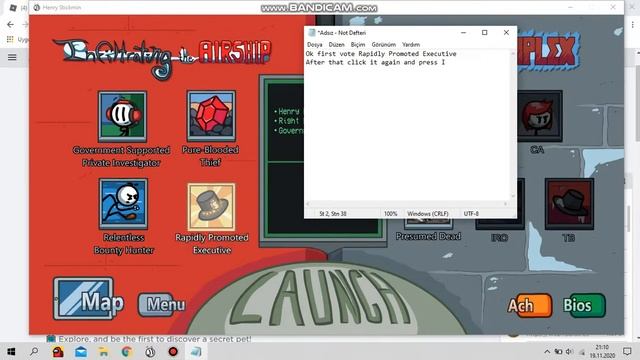Open the notification center icon

pyautogui.click(x=627, y=351)
